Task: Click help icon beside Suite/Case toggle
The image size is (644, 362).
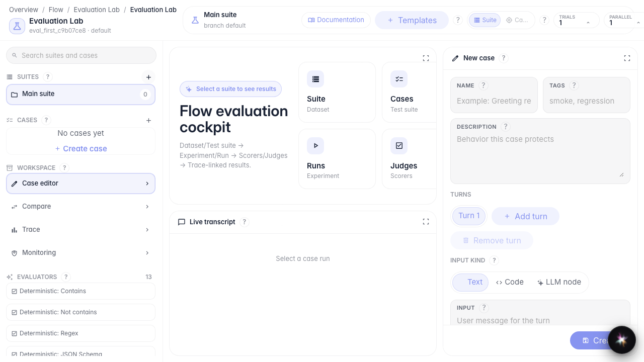Action: click(x=544, y=20)
